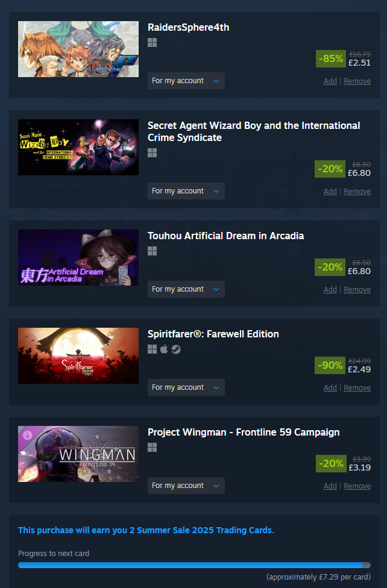
Task: Click the progress to next card bar
Action: 195,565
